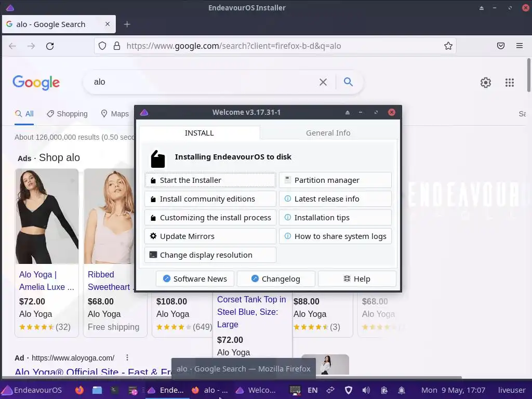This screenshot has height=399, width=532.
Task: Go back using Firefox back arrow
Action: tap(12, 46)
